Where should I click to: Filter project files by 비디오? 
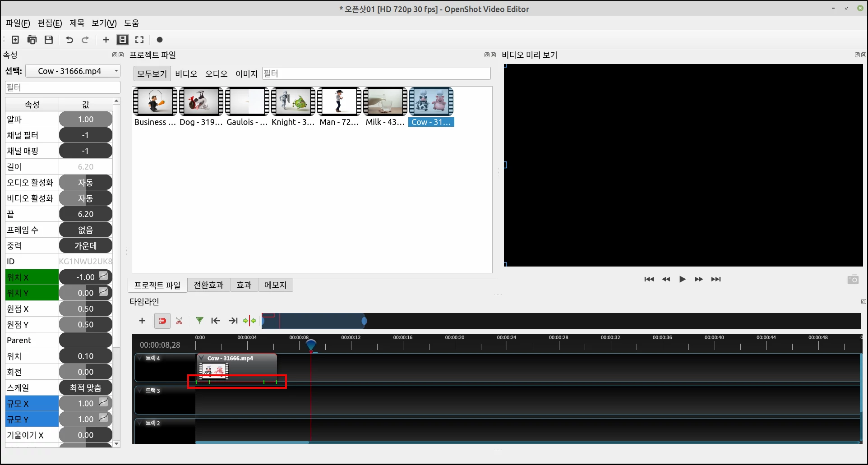tap(186, 74)
